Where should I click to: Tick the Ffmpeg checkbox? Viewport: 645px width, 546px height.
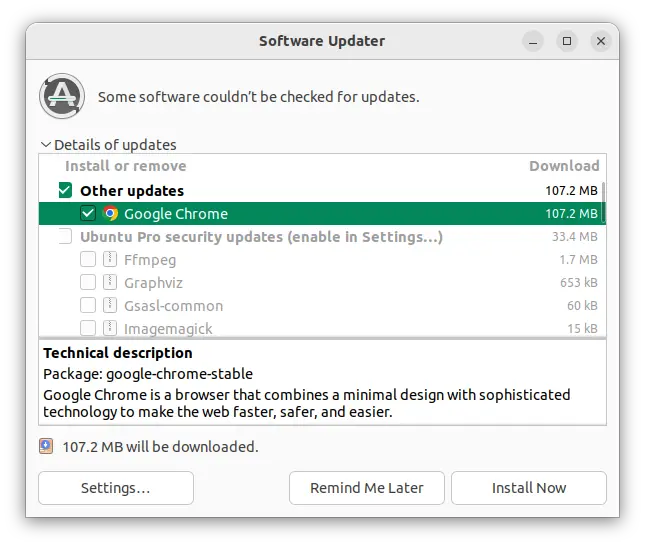88,260
